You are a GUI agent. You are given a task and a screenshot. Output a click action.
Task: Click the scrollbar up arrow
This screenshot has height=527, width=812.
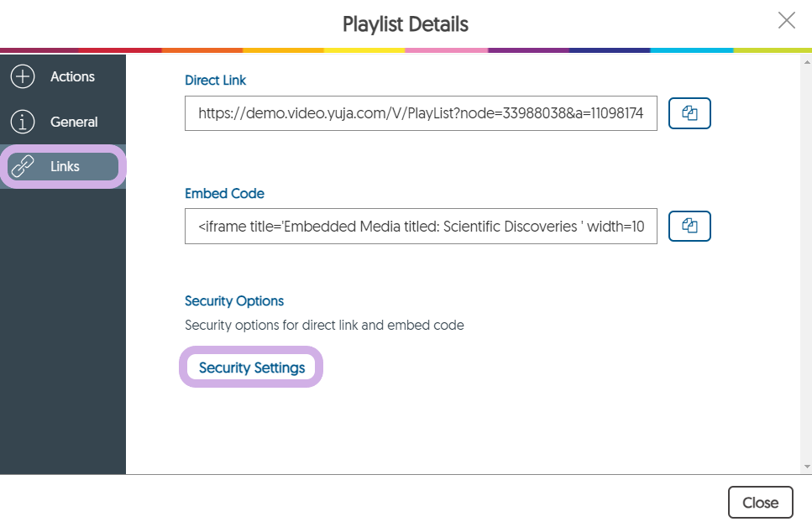pyautogui.click(x=806, y=61)
